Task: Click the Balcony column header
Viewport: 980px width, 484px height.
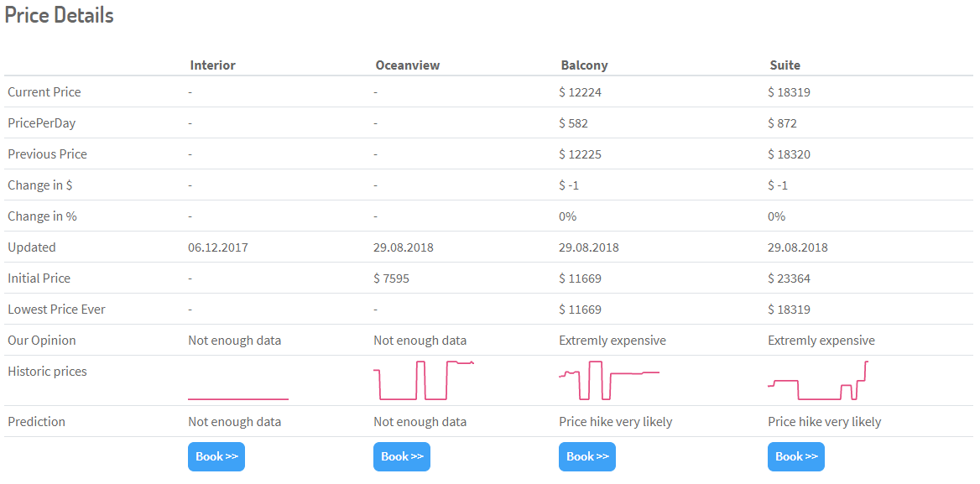Action: 584,65
